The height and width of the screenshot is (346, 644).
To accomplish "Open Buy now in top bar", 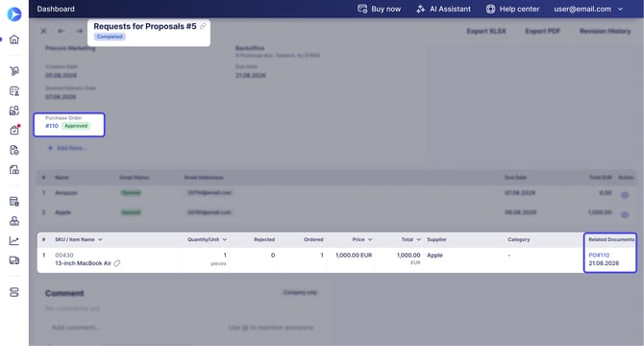I will (379, 9).
